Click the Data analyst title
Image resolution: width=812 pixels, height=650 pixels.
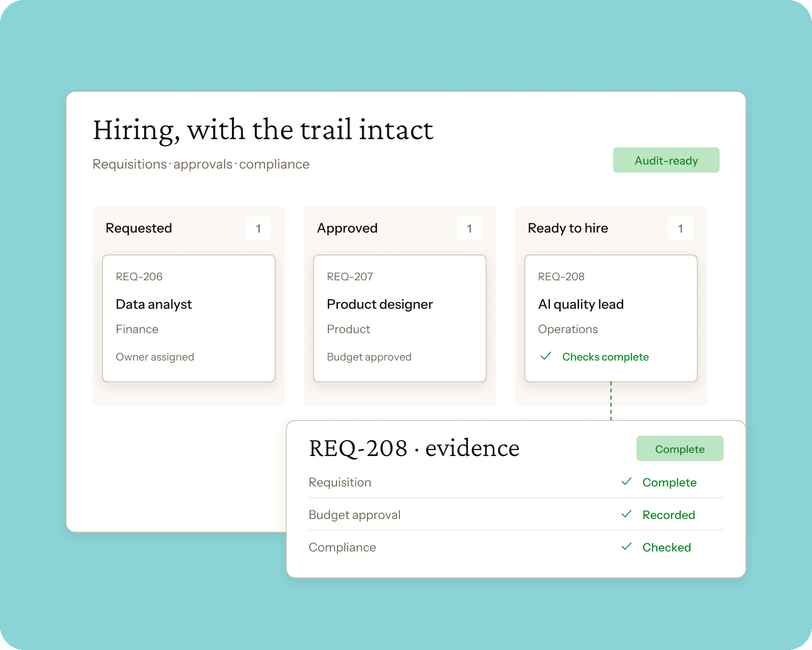tap(154, 304)
